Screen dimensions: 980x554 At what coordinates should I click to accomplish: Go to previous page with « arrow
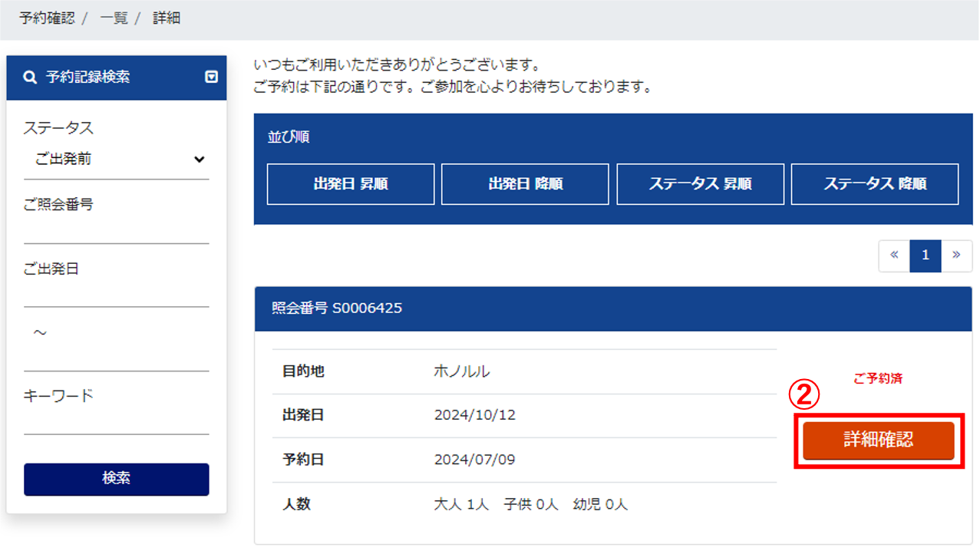[894, 256]
